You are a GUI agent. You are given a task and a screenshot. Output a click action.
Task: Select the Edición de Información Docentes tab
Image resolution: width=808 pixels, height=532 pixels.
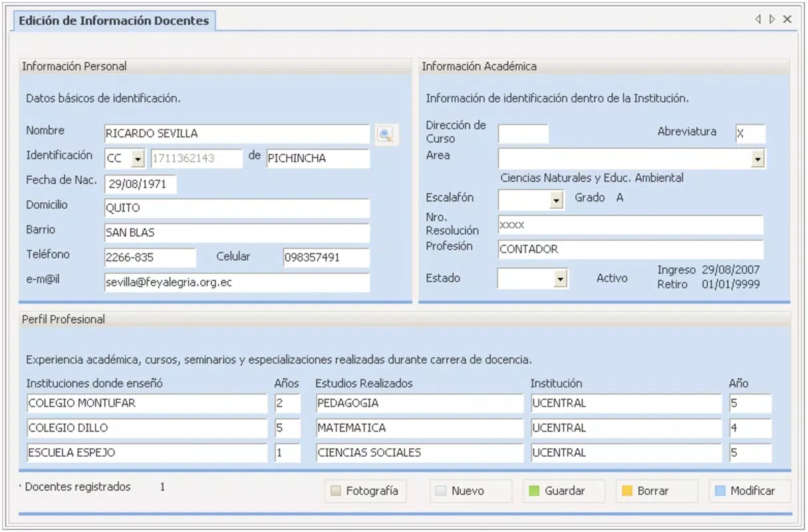[x=114, y=21]
